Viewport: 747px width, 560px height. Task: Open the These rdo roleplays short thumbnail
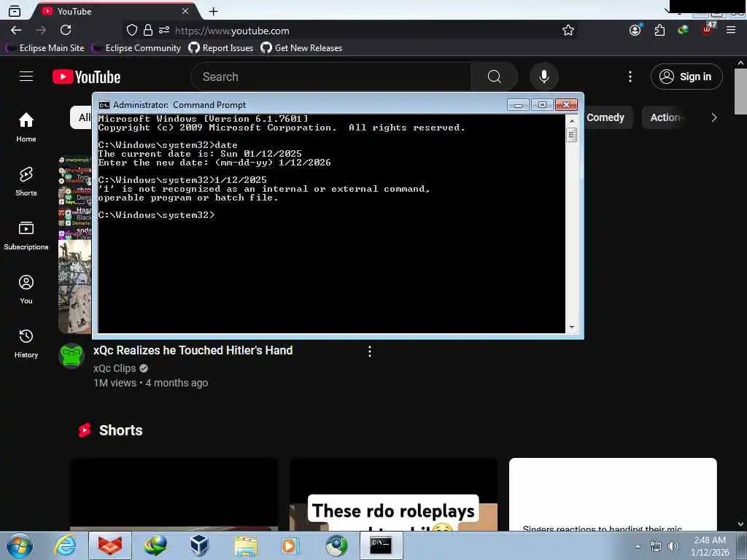[393, 494]
